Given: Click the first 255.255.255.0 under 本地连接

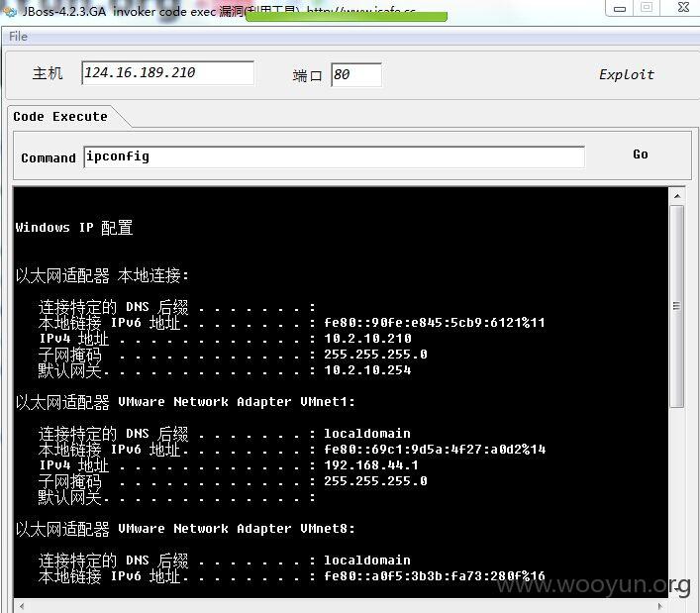Looking at the screenshot, I should pos(375,355).
